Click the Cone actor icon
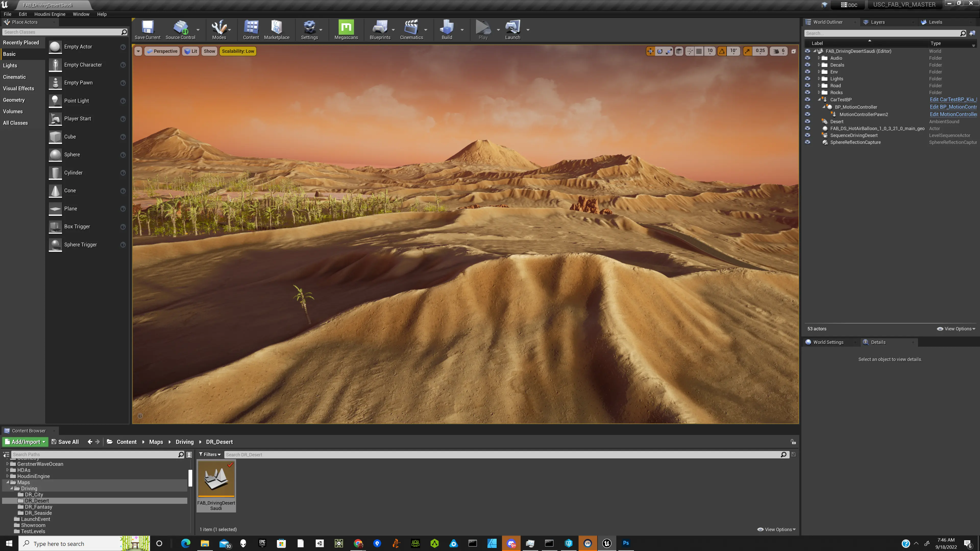The width and height of the screenshot is (980, 551). (55, 191)
